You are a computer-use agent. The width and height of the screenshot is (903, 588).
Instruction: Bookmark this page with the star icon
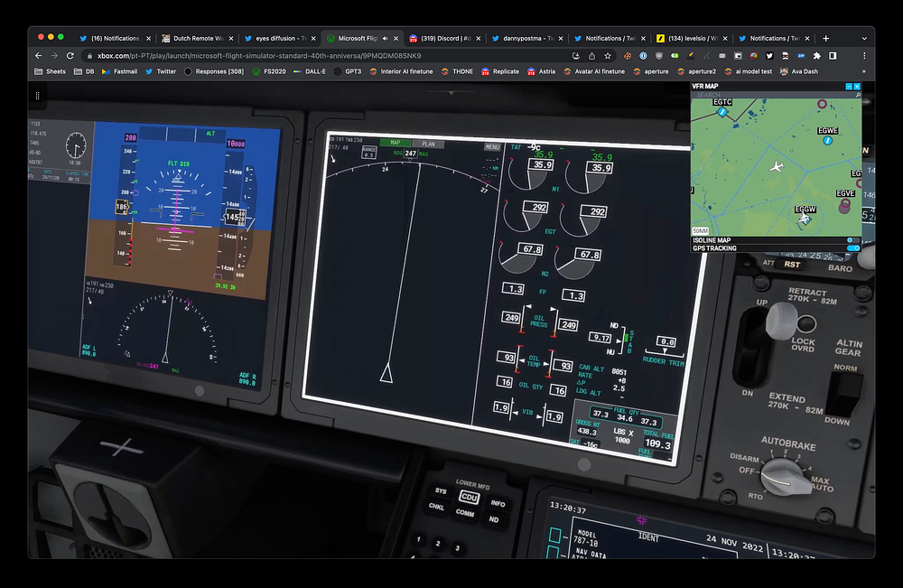click(x=608, y=56)
